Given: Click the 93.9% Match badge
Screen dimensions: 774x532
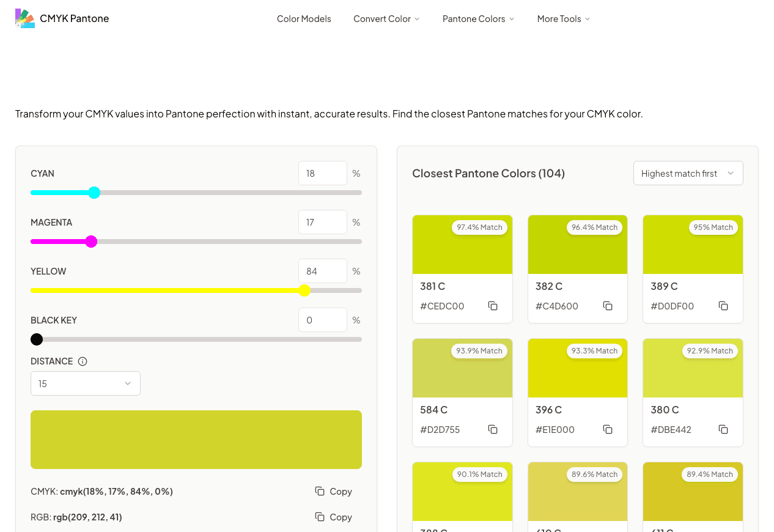Looking at the screenshot, I should tap(479, 351).
